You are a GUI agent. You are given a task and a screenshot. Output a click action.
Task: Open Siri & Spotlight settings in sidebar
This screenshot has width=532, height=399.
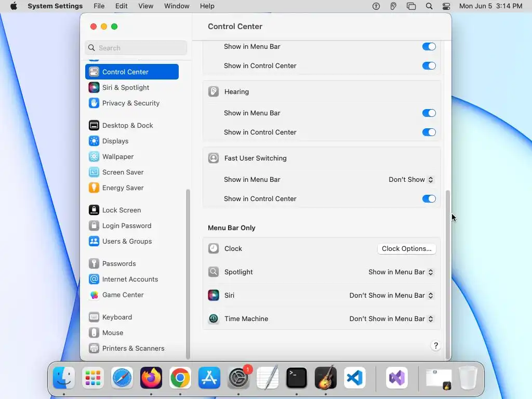(131, 87)
